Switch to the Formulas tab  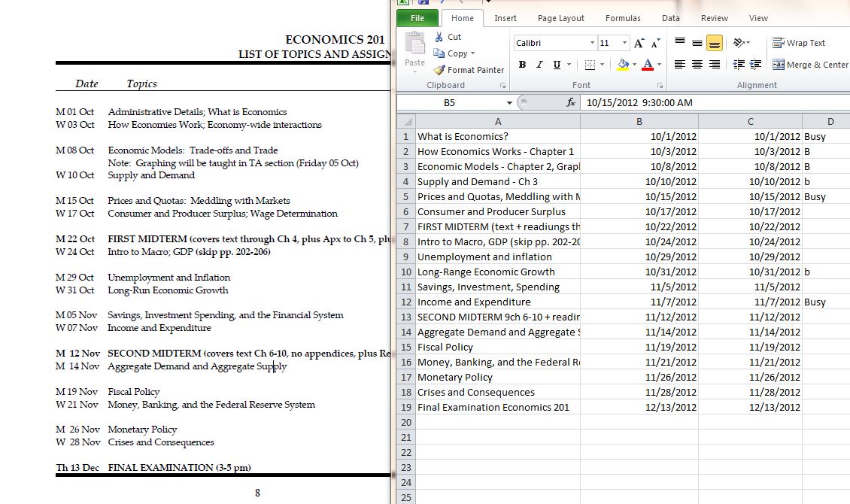(x=623, y=18)
